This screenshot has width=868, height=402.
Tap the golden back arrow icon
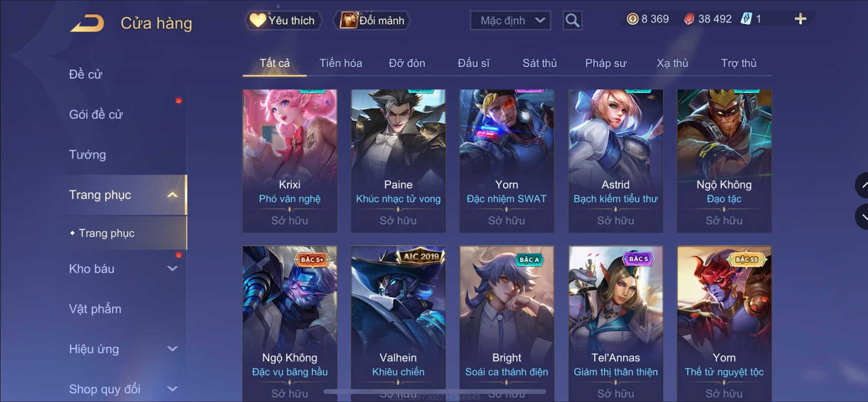pos(87,23)
